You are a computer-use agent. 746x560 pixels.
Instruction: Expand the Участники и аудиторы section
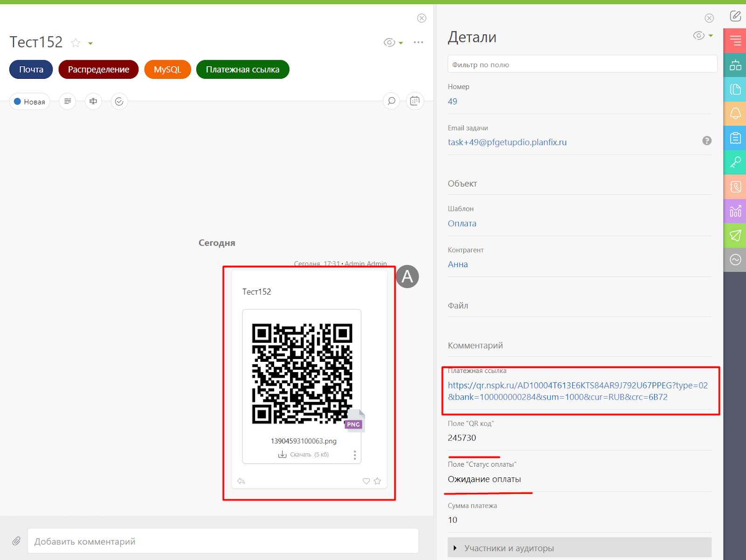coord(580,548)
